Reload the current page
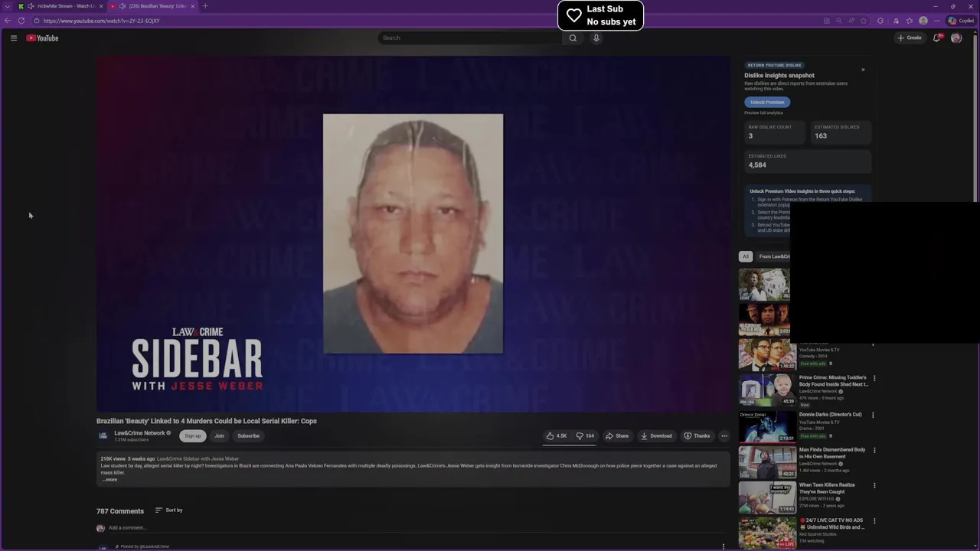The height and width of the screenshot is (551, 980). click(x=21, y=21)
